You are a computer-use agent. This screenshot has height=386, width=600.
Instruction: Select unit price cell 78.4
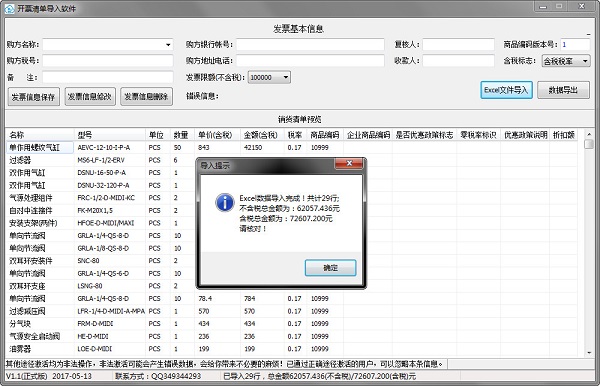click(x=217, y=298)
